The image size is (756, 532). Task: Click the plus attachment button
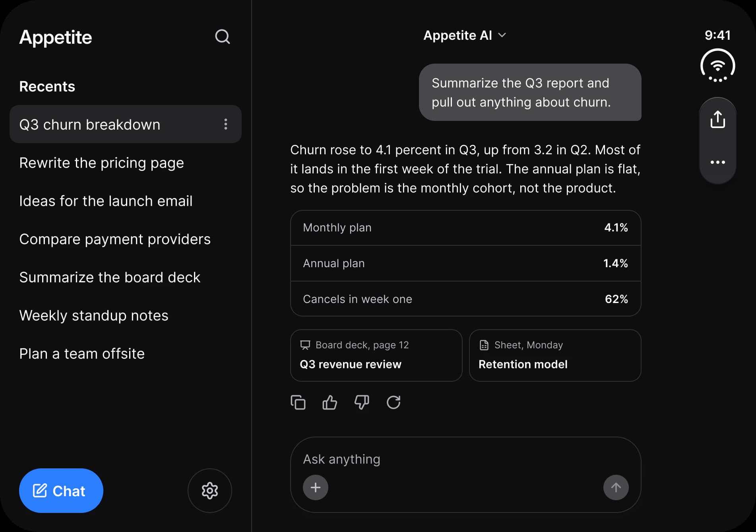pyautogui.click(x=316, y=487)
